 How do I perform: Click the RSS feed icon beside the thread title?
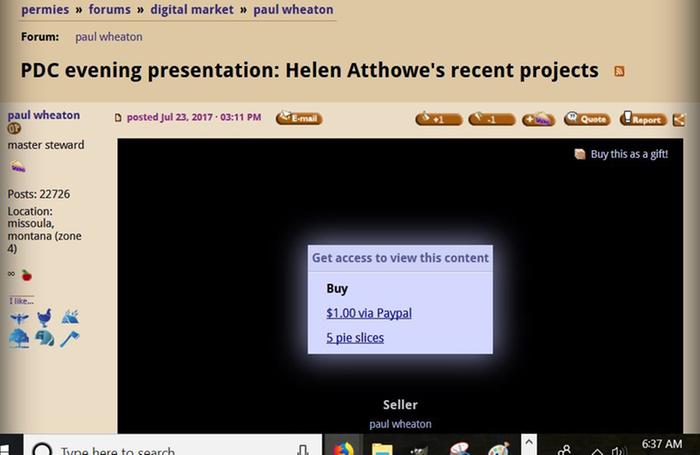(620, 71)
